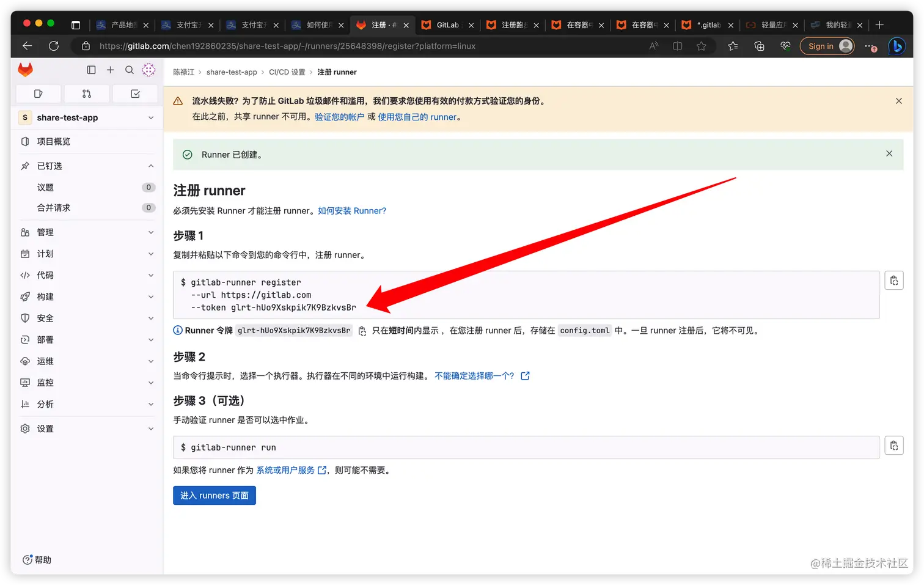Open the tab actions menu icon
Image resolution: width=924 pixels, height=585 pixels.
(x=76, y=25)
